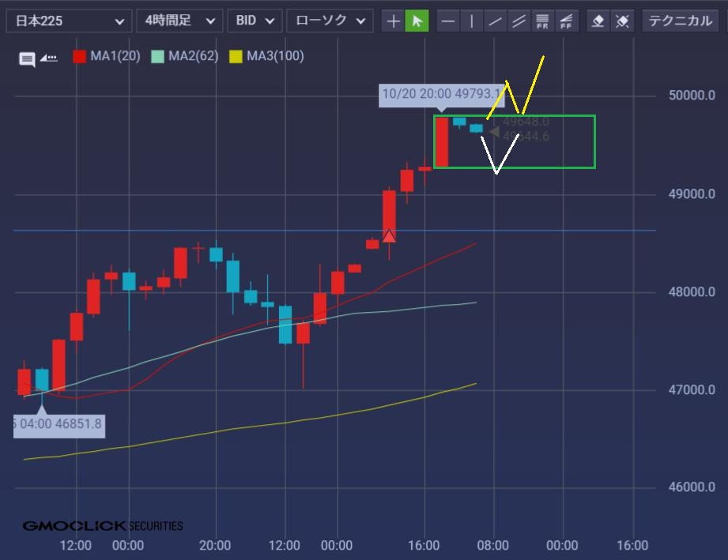The height and width of the screenshot is (560, 728).
Task: Choose the trend line drawing tool
Action: (496, 21)
